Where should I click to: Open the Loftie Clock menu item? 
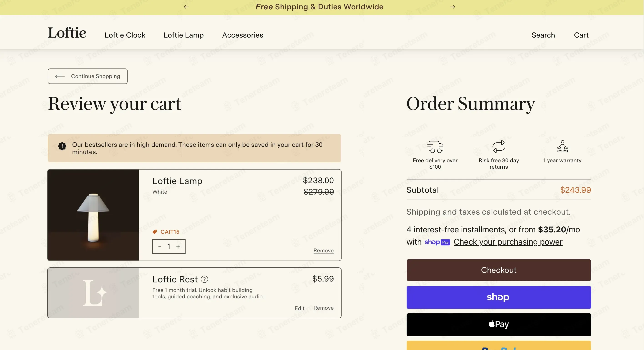click(125, 35)
